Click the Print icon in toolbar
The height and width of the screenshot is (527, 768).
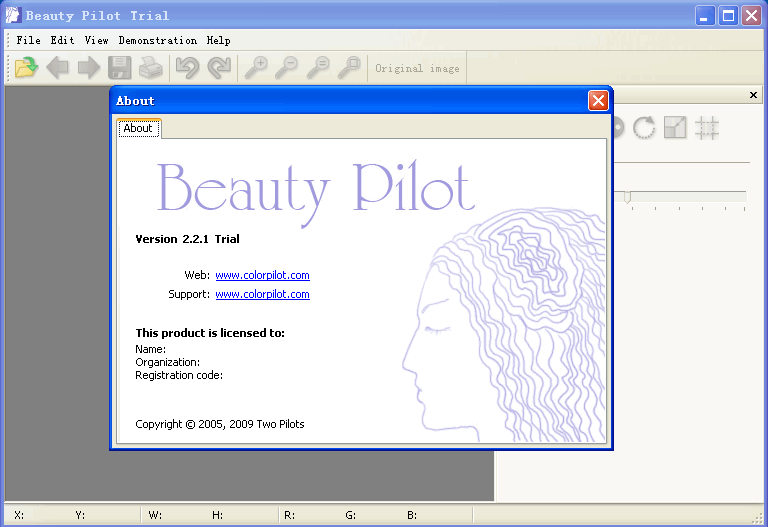pos(151,67)
